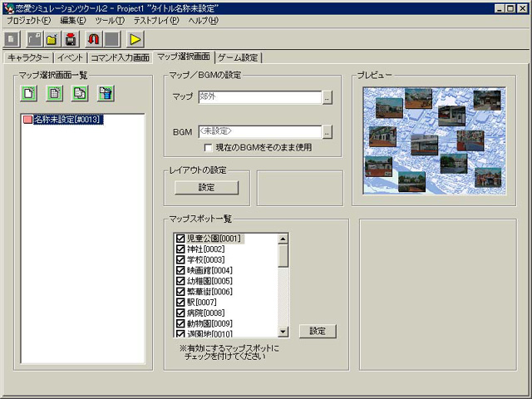This screenshot has width=532, height=399.
Task: Click the grey square stop icon
Action: (112, 39)
